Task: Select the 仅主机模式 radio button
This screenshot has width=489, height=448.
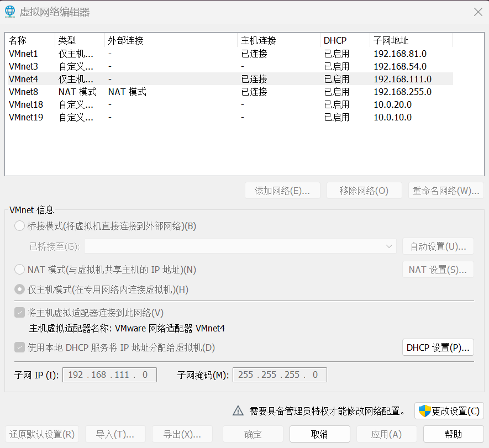Action: (20, 289)
